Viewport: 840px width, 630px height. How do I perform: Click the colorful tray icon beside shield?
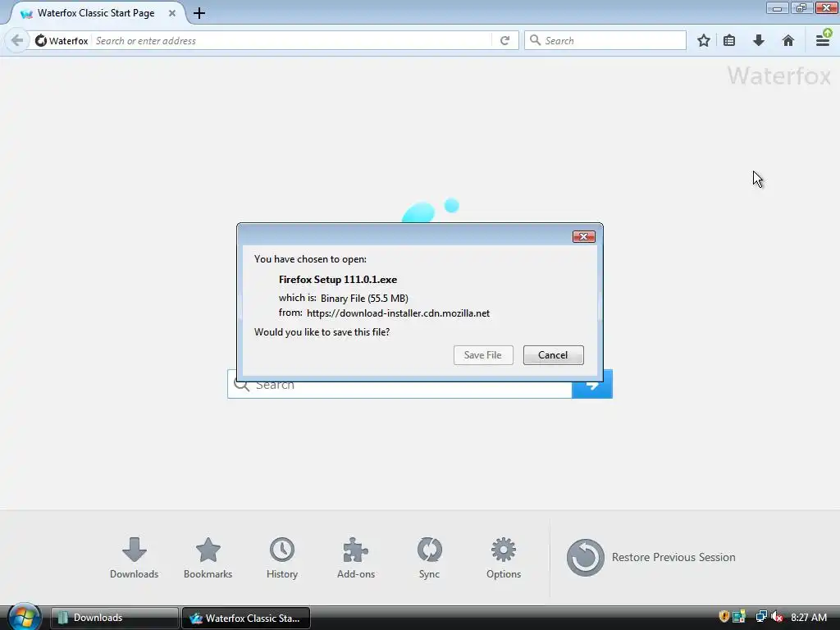[739, 617]
